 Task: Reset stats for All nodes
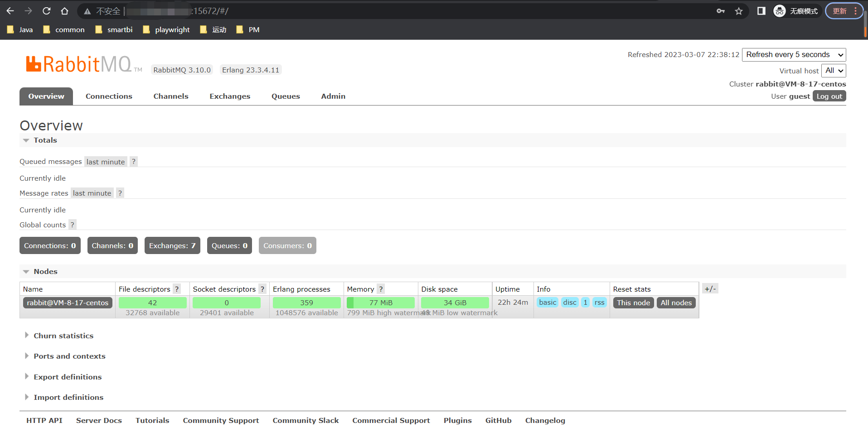pos(676,302)
